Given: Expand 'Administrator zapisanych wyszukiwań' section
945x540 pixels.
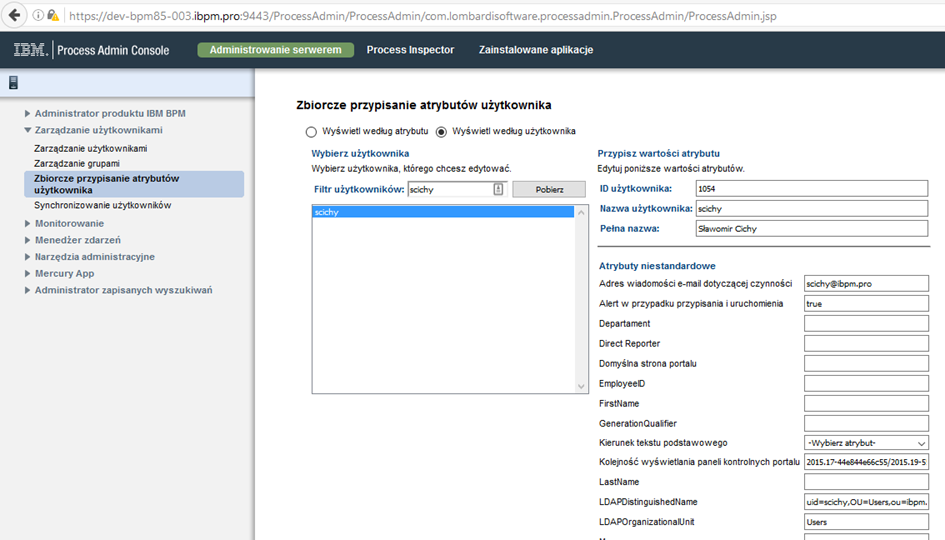Looking at the screenshot, I should coord(27,290).
